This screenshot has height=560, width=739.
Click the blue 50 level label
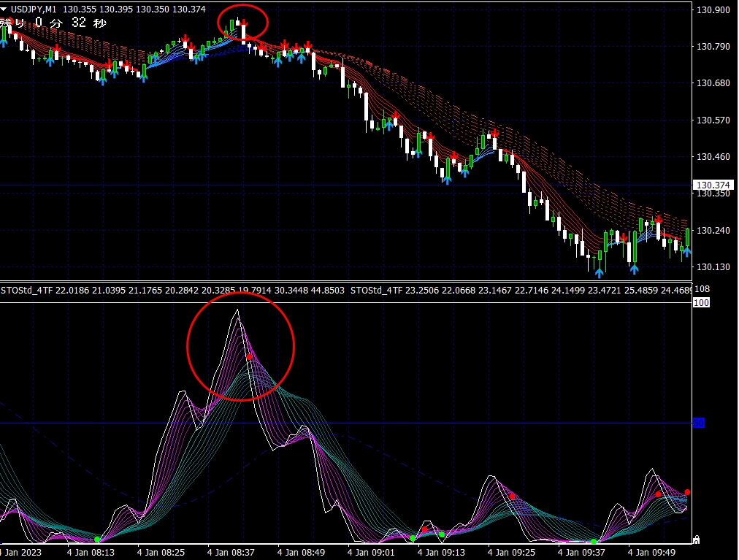(x=698, y=423)
